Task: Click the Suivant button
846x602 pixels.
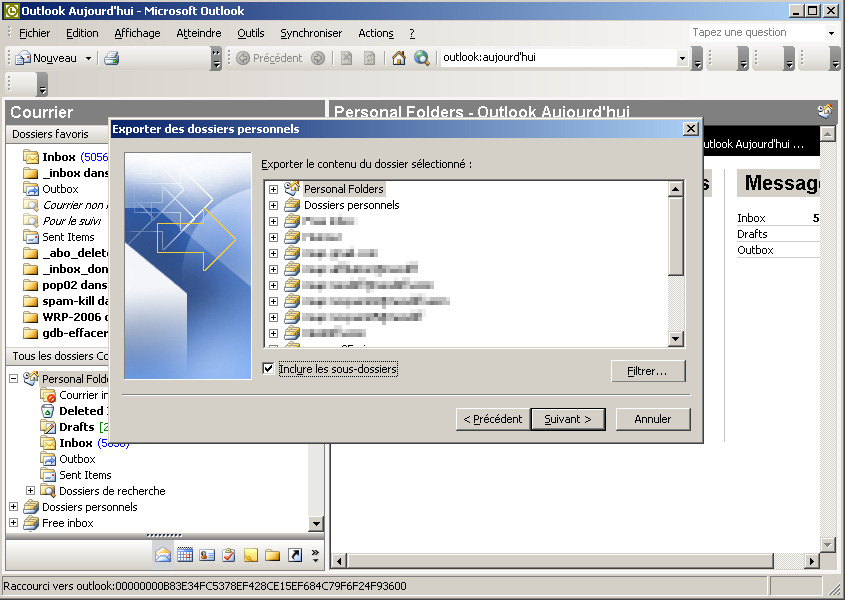Action: pos(568,419)
